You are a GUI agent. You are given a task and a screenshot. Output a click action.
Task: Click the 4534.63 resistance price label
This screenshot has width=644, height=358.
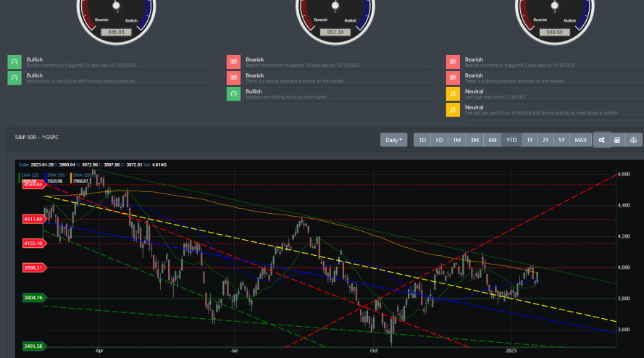click(x=34, y=185)
